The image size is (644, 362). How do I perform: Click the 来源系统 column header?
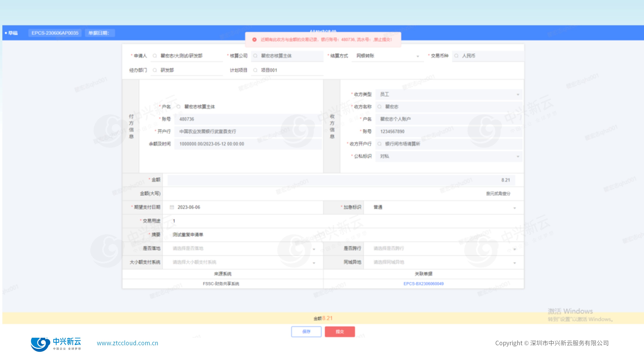(x=222, y=274)
